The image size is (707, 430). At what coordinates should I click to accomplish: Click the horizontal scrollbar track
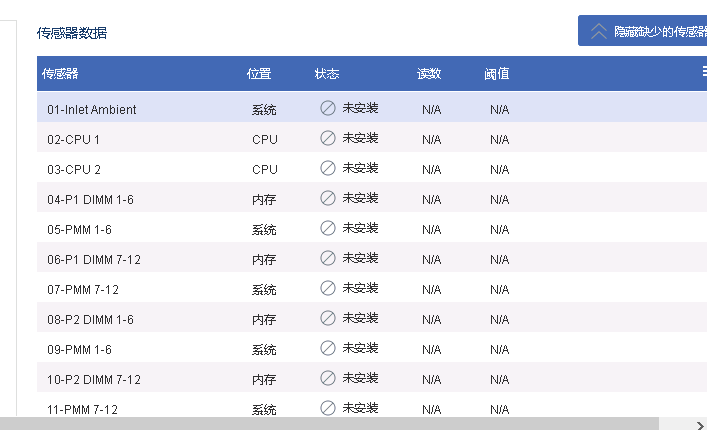(350, 423)
